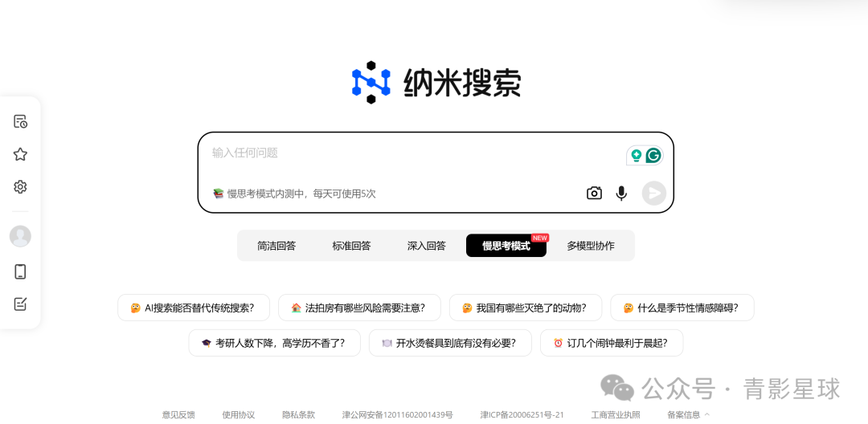Click the camera image search icon

coord(594,193)
